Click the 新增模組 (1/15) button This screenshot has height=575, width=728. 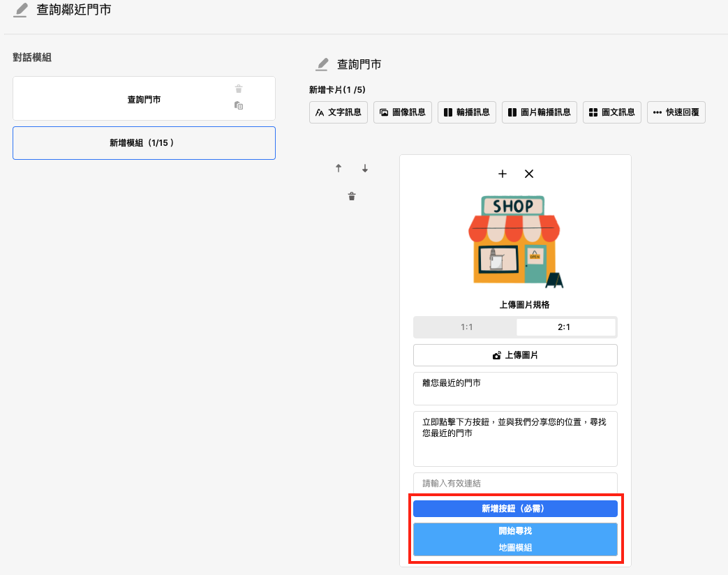pyautogui.click(x=144, y=143)
